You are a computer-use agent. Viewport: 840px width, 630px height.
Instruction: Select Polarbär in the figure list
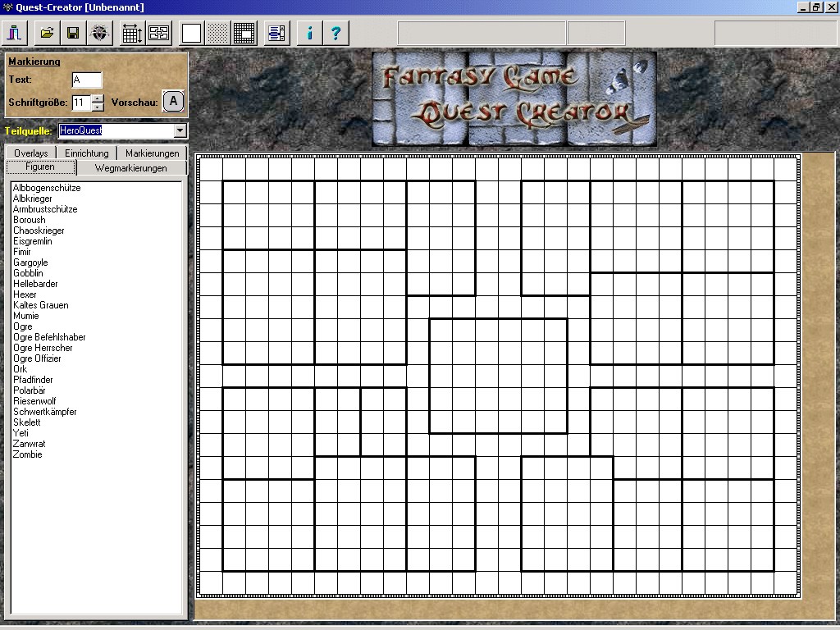[x=29, y=390]
